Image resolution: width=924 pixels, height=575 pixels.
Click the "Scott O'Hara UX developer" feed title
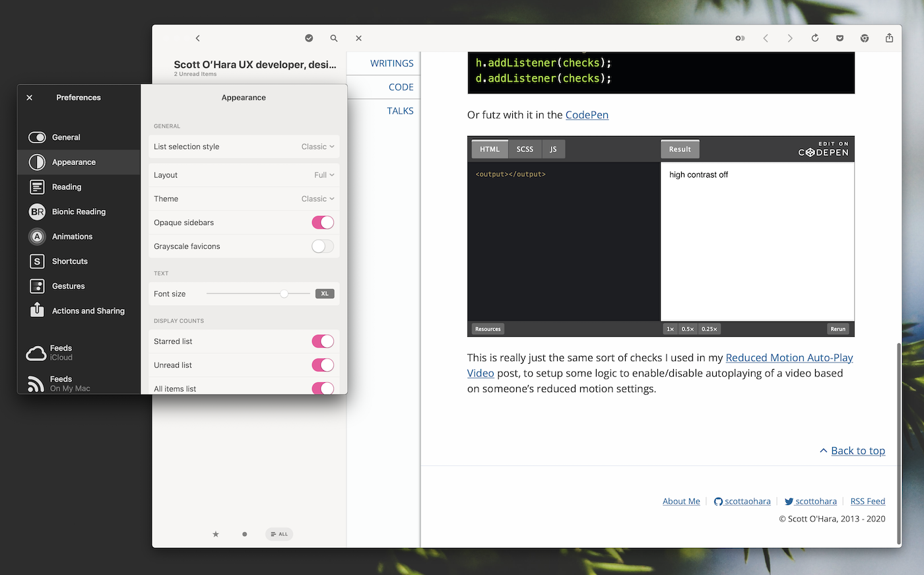tap(255, 65)
